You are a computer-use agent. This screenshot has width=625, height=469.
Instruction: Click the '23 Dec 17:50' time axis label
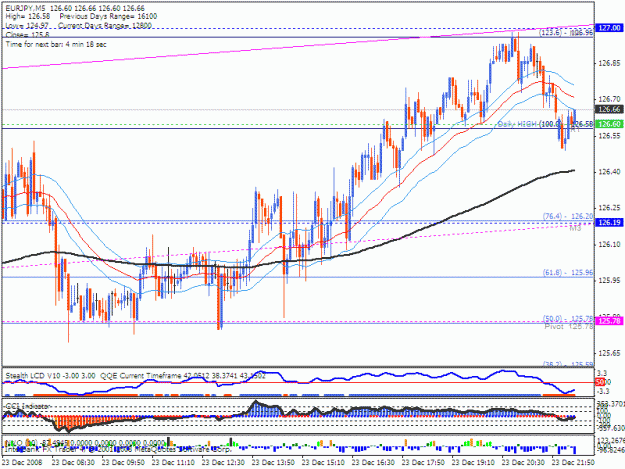(423, 463)
